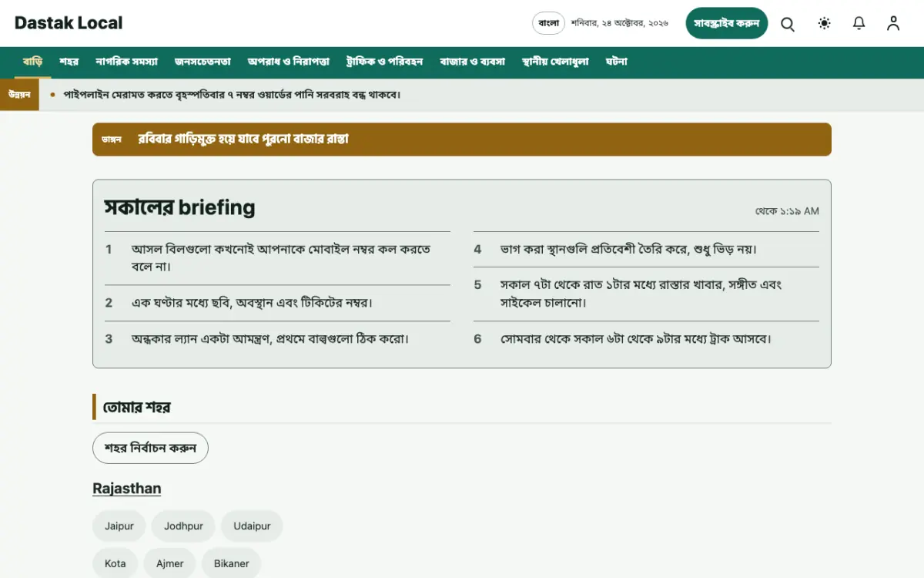Click the ভাঙ্গন banner label

112,139
